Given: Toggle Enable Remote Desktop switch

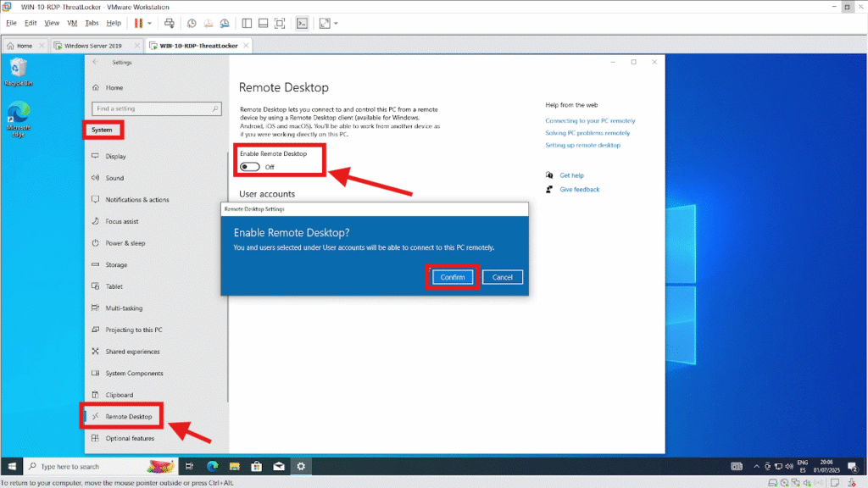Looking at the screenshot, I should pos(250,167).
